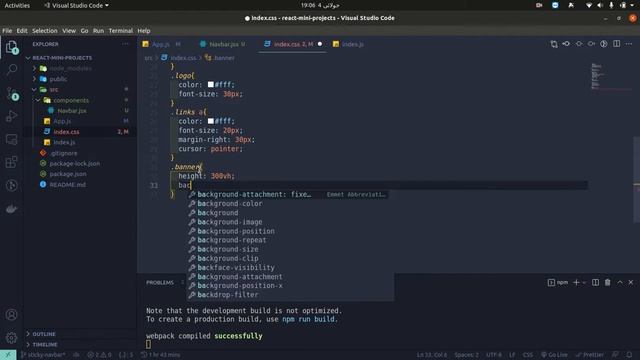Open the View menu

click(x=69, y=31)
